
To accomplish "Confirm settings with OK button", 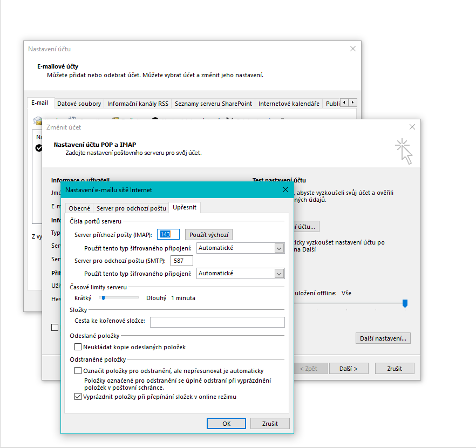I will pos(227,424).
